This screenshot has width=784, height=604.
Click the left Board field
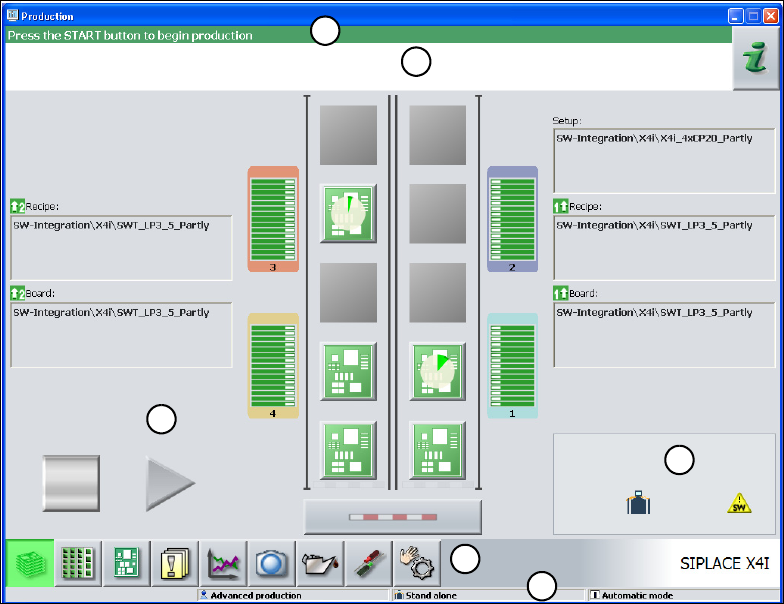pyautogui.click(x=121, y=335)
